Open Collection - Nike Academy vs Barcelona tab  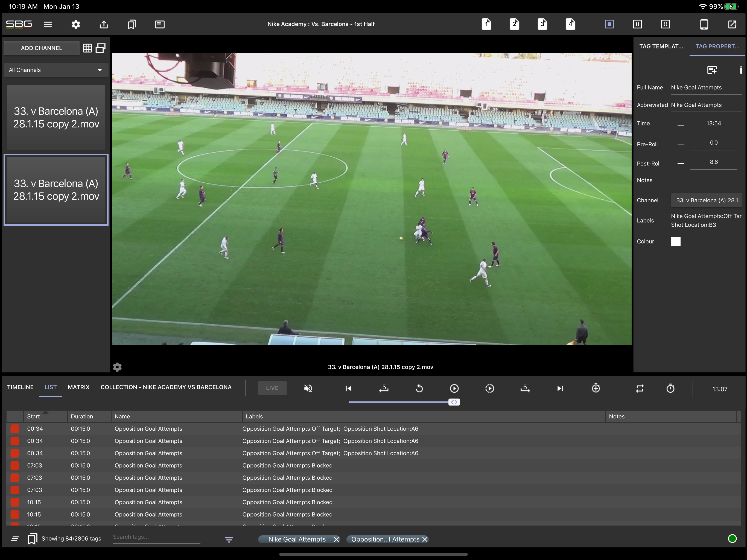(x=166, y=387)
